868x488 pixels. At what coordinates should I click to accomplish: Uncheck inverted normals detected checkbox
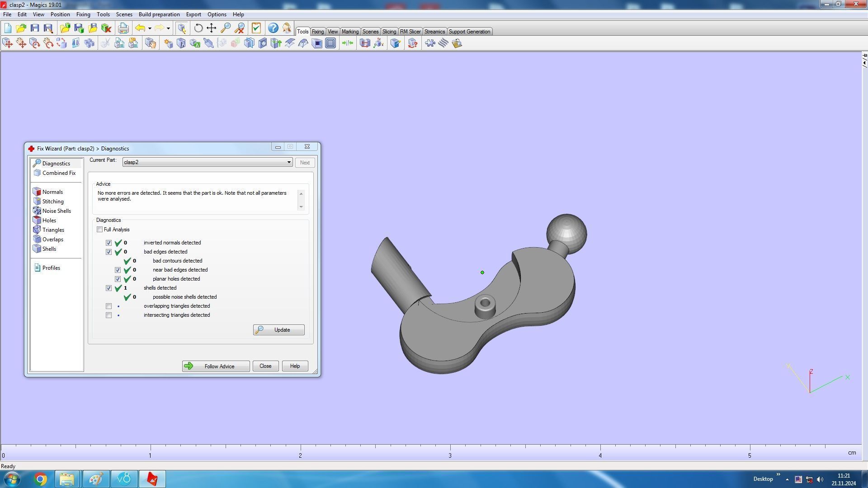pos(109,243)
